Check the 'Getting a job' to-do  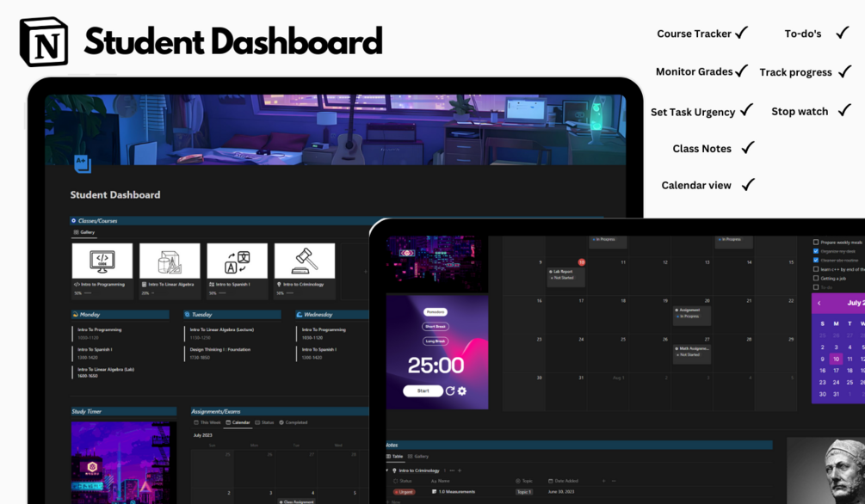coord(816,279)
